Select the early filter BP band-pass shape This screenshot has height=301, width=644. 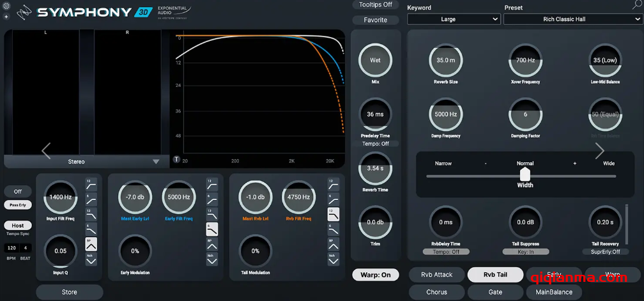click(x=212, y=244)
